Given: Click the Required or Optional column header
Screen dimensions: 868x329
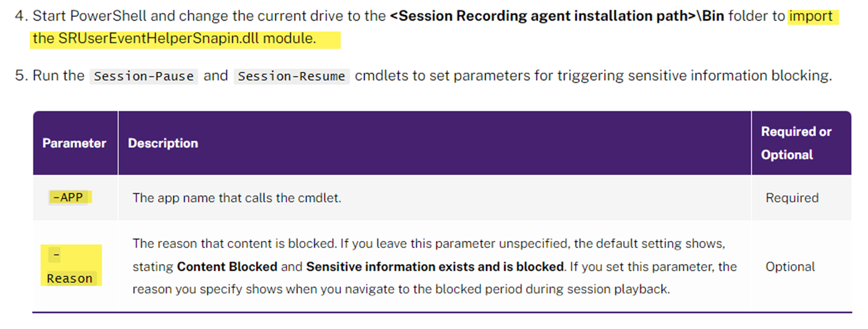Looking at the screenshot, I should [795, 143].
